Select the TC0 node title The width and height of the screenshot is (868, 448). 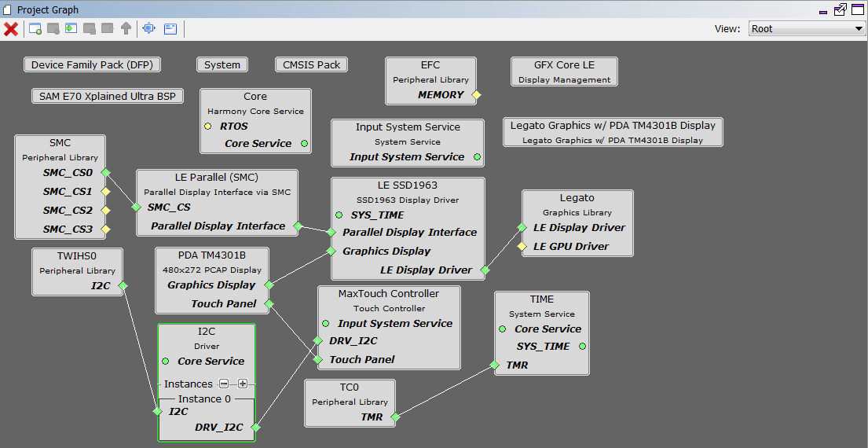(350, 387)
